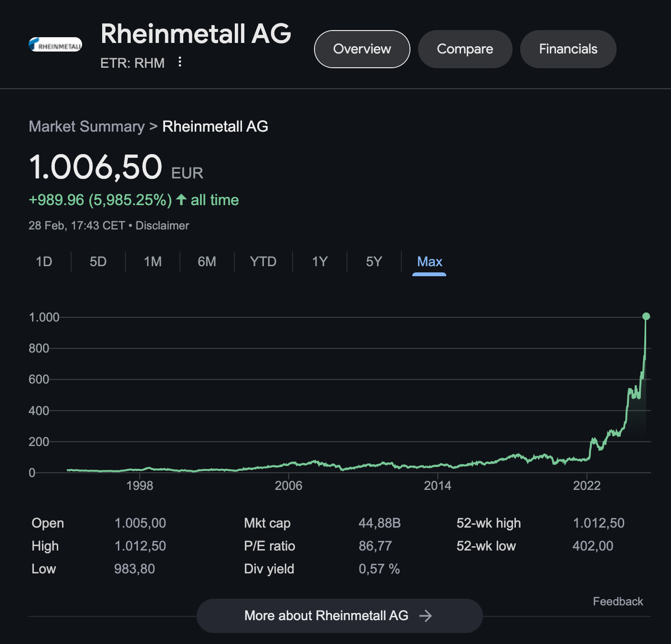Select the Max time range
The height and width of the screenshot is (644, 671).
click(x=430, y=261)
